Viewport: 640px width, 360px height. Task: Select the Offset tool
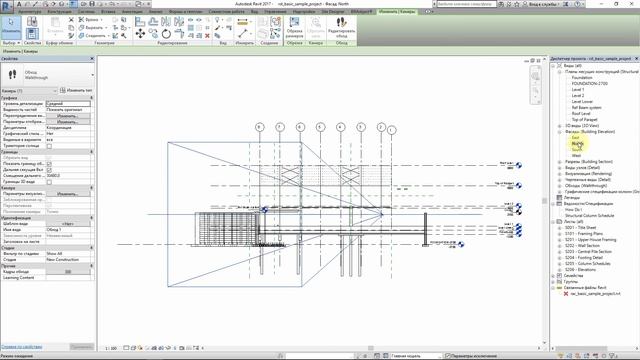pos(153,22)
